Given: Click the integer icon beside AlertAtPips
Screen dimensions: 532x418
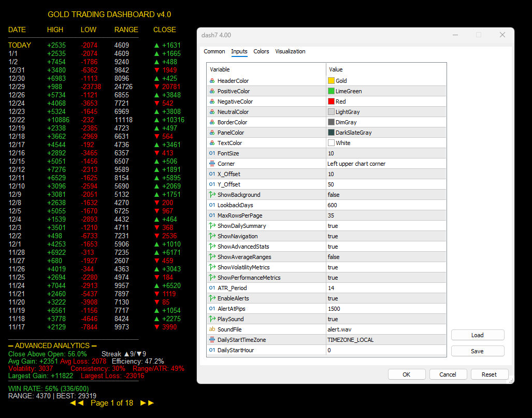Looking at the screenshot, I should 212,308.
